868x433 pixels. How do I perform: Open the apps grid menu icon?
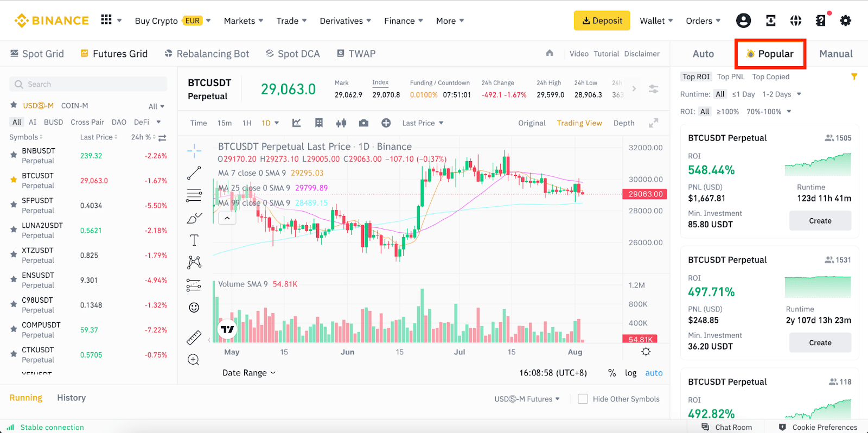point(106,20)
